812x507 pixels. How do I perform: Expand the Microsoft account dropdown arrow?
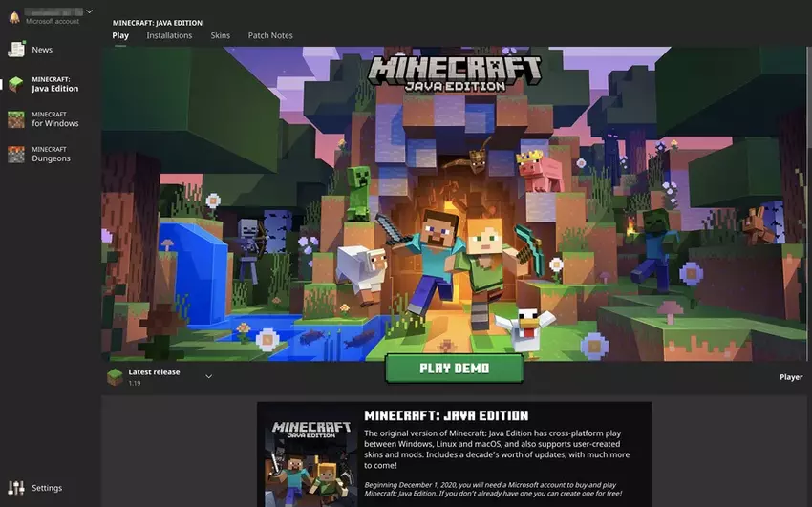(x=89, y=11)
